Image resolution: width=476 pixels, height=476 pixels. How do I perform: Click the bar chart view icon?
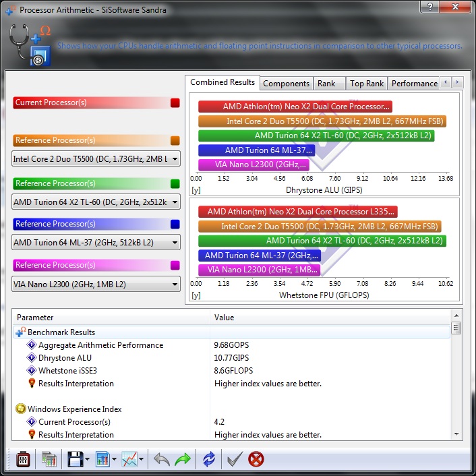(x=102, y=459)
